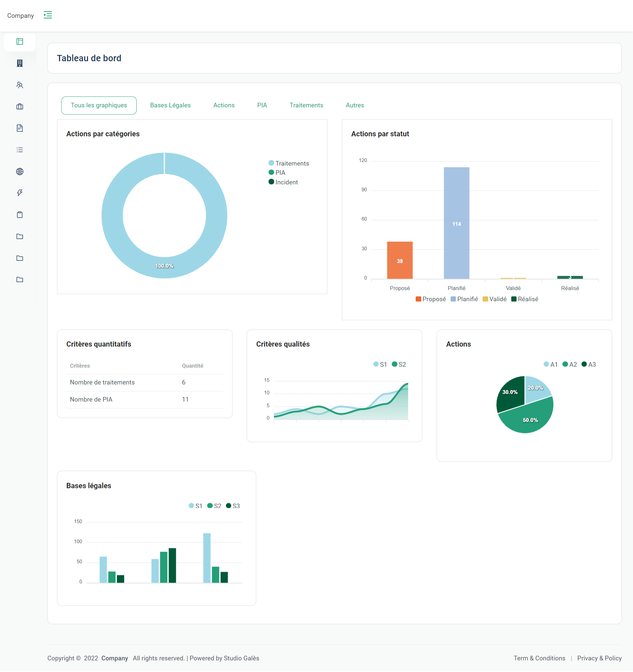633x672 pixels.
Task: Switch to the Traitements tab
Action: (306, 105)
